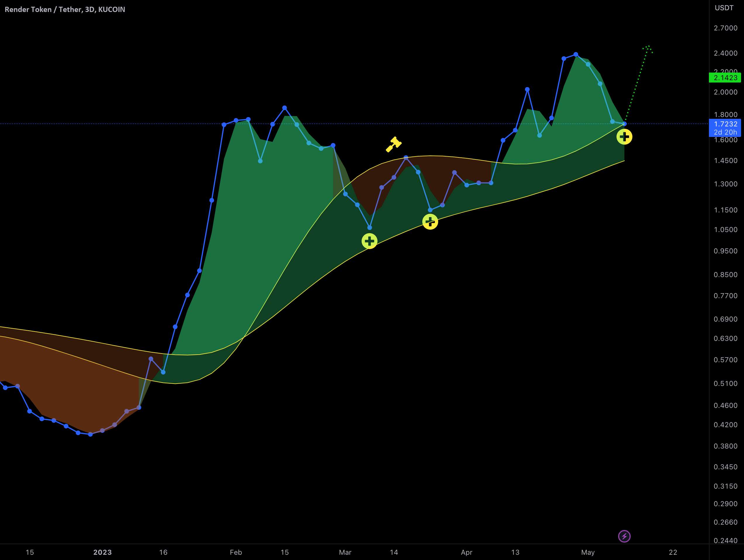744x560 pixels.
Task: Click the 0.6900 price axis label
Action: pyautogui.click(x=726, y=319)
